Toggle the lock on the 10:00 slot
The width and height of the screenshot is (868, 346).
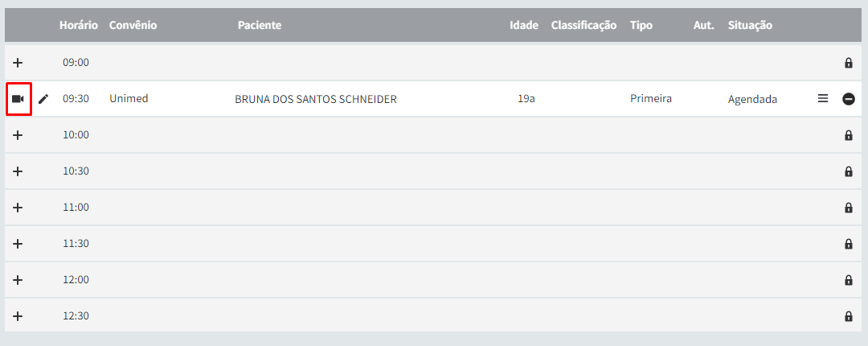point(848,135)
